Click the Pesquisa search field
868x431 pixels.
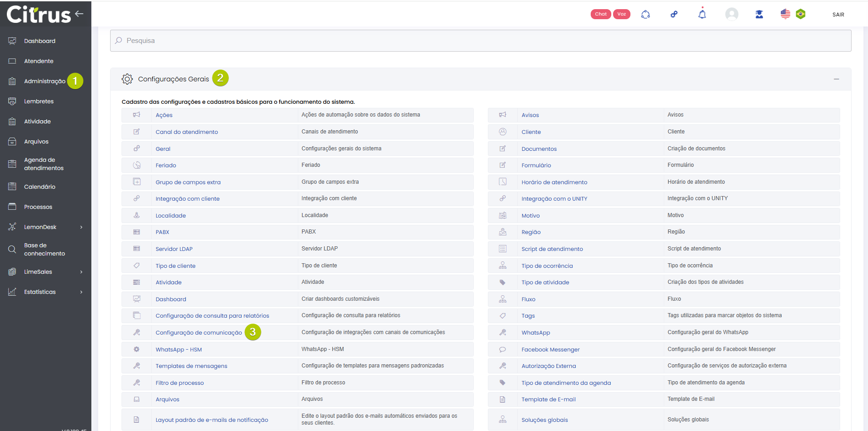click(x=480, y=41)
